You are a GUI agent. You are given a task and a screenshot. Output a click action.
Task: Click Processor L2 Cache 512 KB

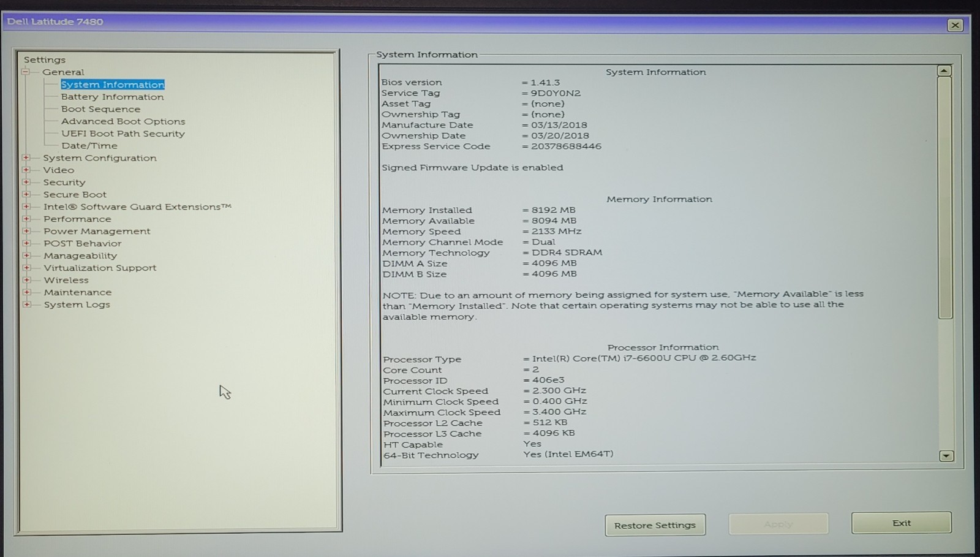(550, 423)
